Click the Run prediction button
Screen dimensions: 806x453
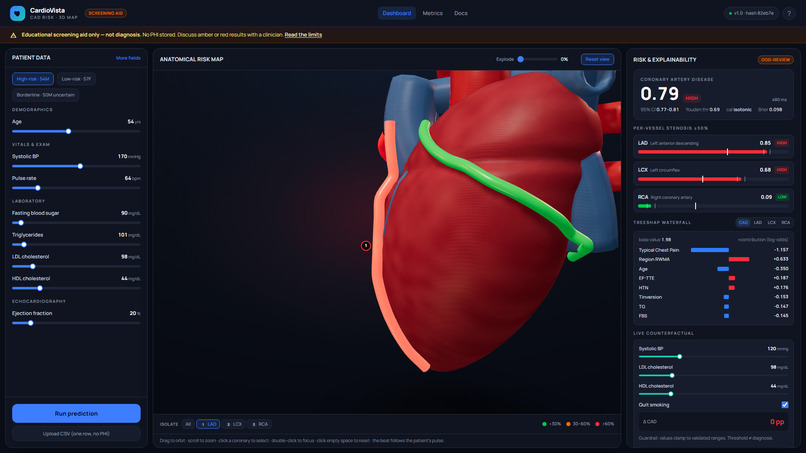(x=76, y=413)
